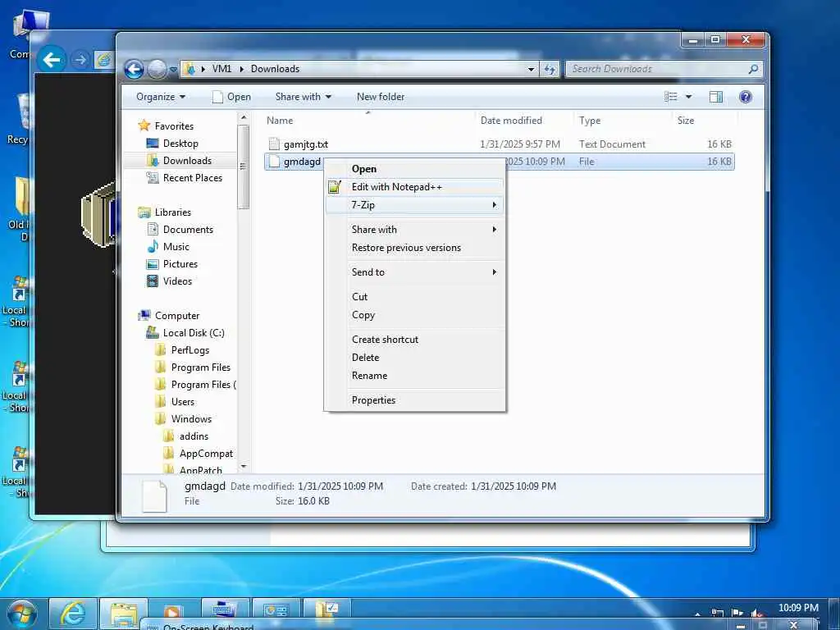The image size is (840, 630).
Task: Click the Favorites star icon
Action: [x=144, y=126]
